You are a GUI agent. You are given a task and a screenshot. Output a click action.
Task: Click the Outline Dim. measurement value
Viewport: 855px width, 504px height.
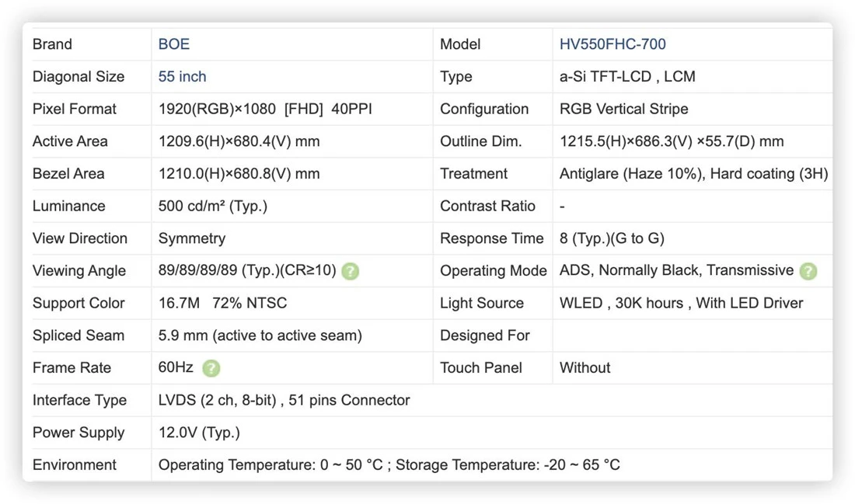point(672,141)
